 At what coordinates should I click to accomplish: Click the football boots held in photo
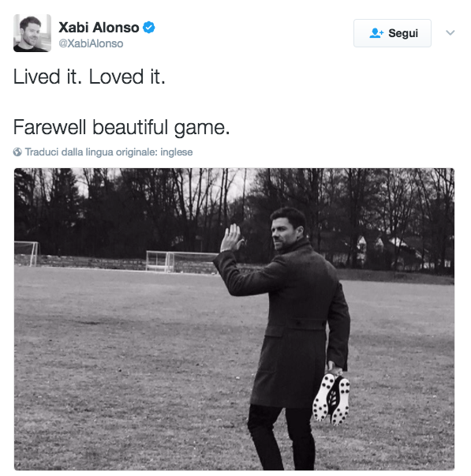click(331, 399)
